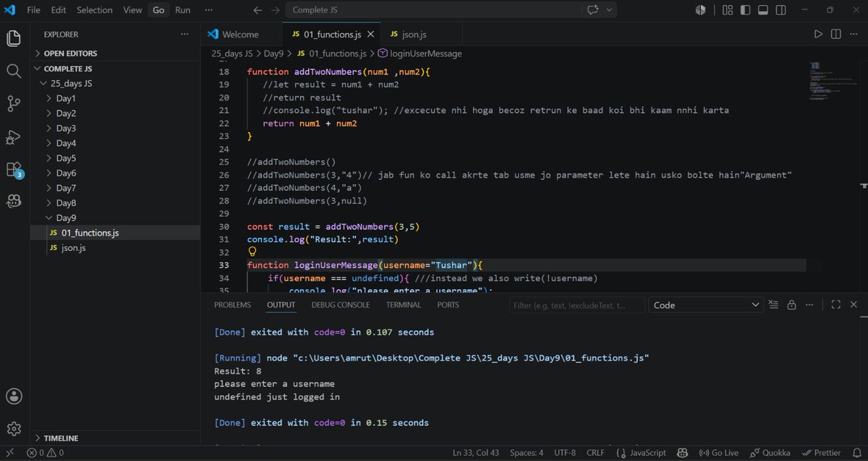Open the Copilot chat dropdown arrow
Image resolution: width=868 pixels, height=461 pixels.
(x=610, y=10)
